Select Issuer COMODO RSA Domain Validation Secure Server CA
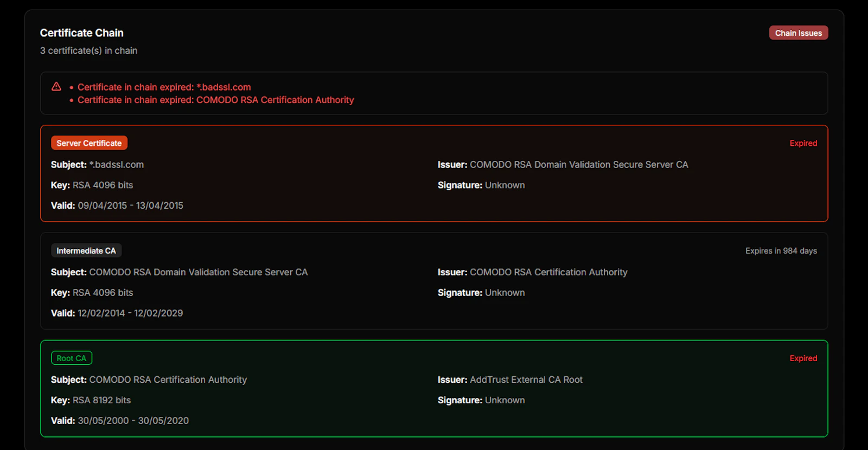868x450 pixels. click(563, 165)
